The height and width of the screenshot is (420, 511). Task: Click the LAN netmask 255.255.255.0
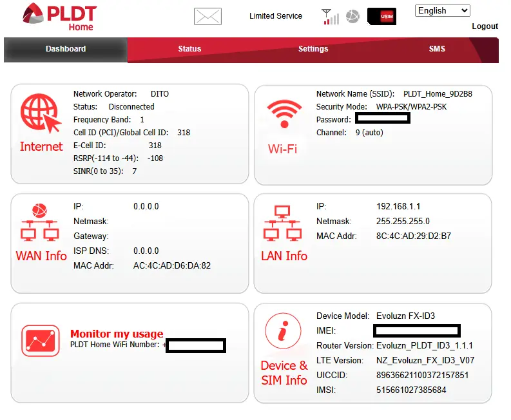(x=403, y=221)
